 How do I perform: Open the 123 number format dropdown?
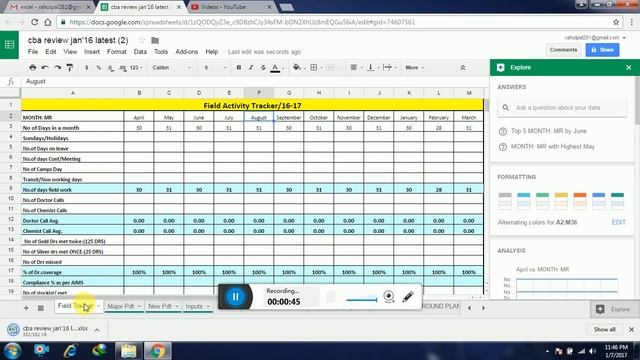click(136, 67)
